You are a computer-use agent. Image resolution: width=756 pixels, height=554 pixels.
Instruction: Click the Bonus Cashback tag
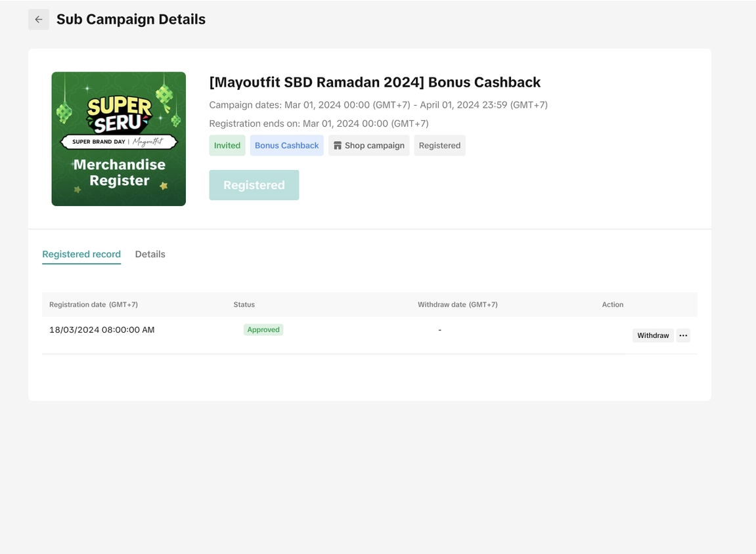pos(287,146)
